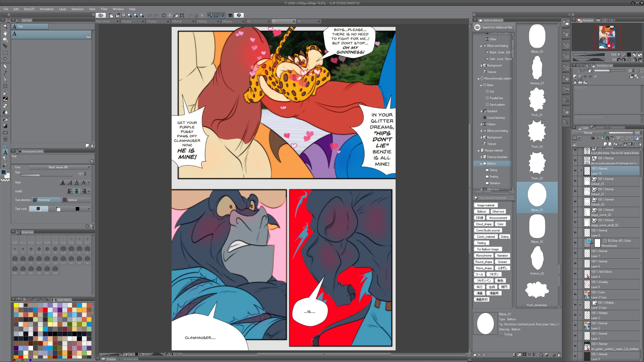Select the Text tool in toolbar
The image size is (644, 362).
(x=5, y=152)
